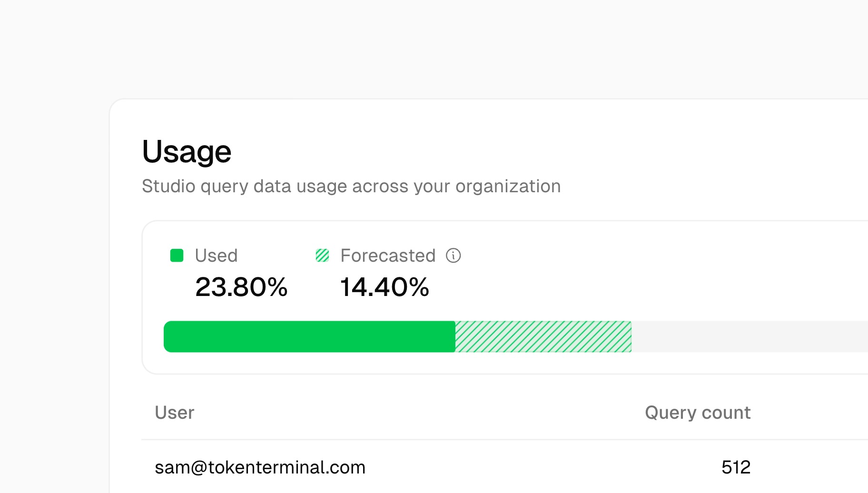Click the solid green Used legend square
868x493 pixels.
[177, 256]
